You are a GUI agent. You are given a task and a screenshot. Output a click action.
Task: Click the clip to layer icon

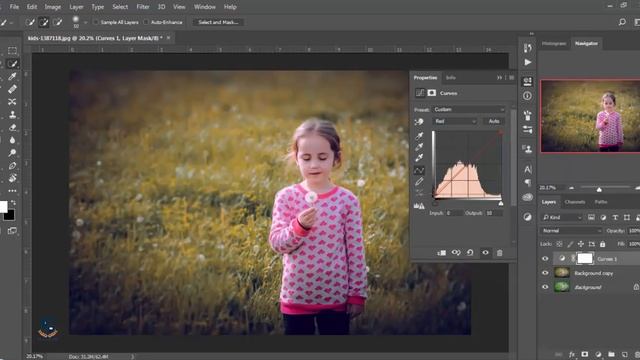[x=442, y=253]
